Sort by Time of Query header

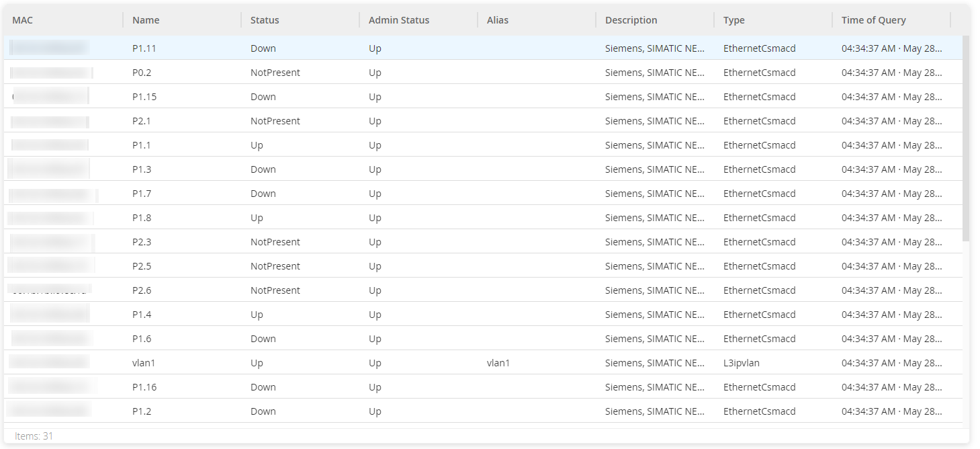[873, 20]
